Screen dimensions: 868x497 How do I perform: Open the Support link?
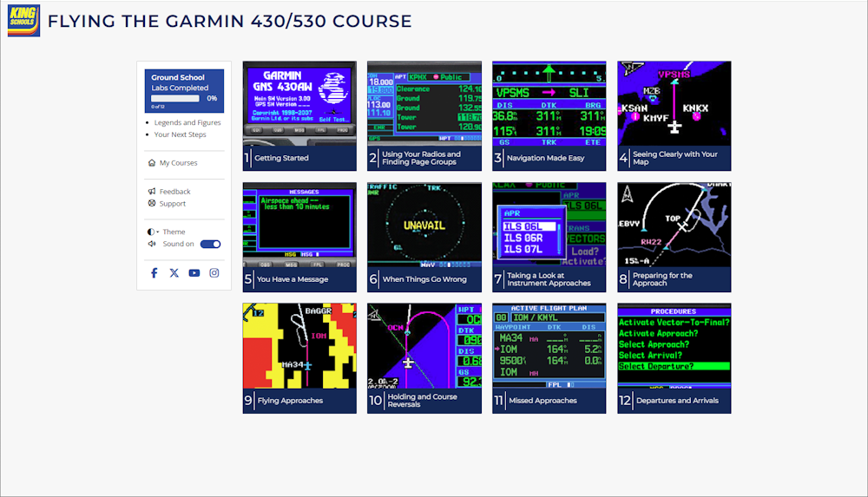pos(173,204)
